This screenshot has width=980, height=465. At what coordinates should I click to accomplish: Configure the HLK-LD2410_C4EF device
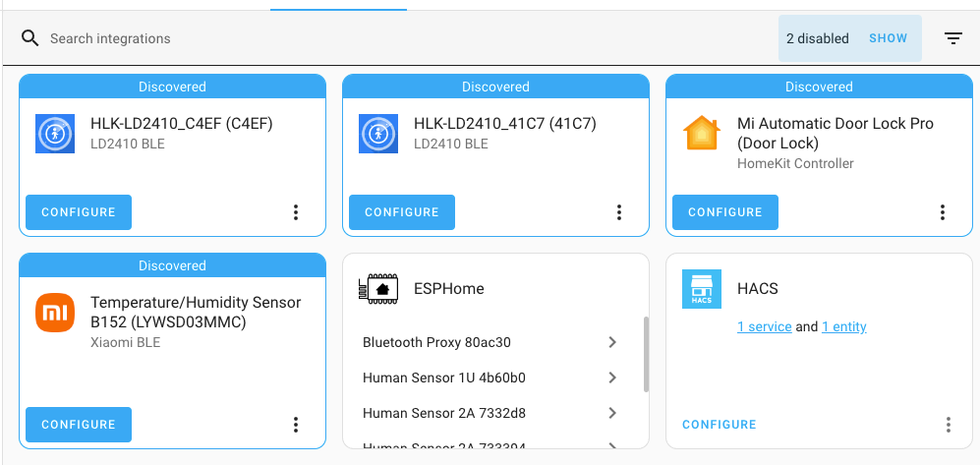(x=79, y=212)
